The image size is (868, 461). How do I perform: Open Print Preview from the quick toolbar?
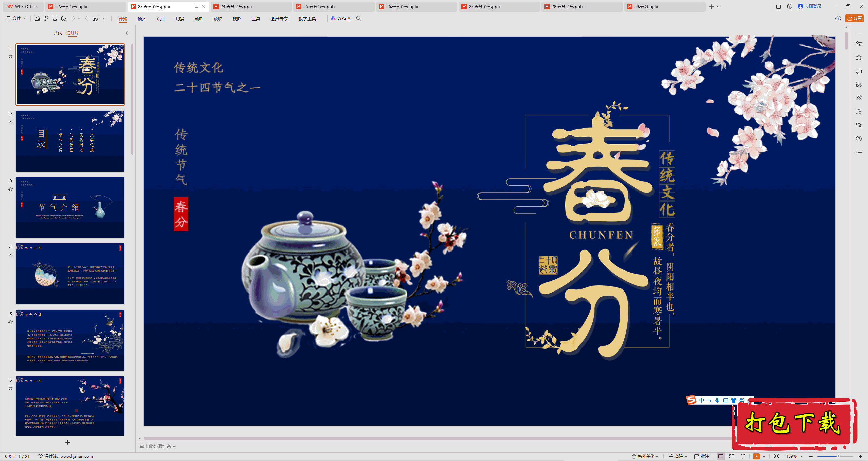pyautogui.click(x=64, y=18)
